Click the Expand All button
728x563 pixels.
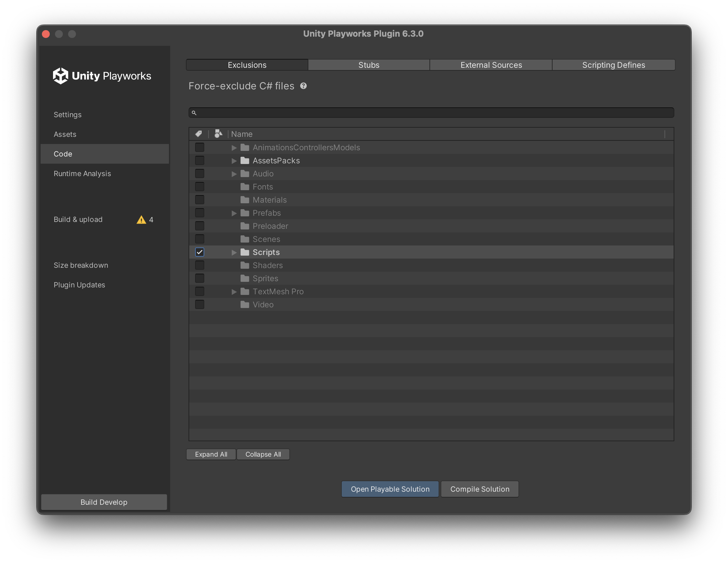(211, 454)
